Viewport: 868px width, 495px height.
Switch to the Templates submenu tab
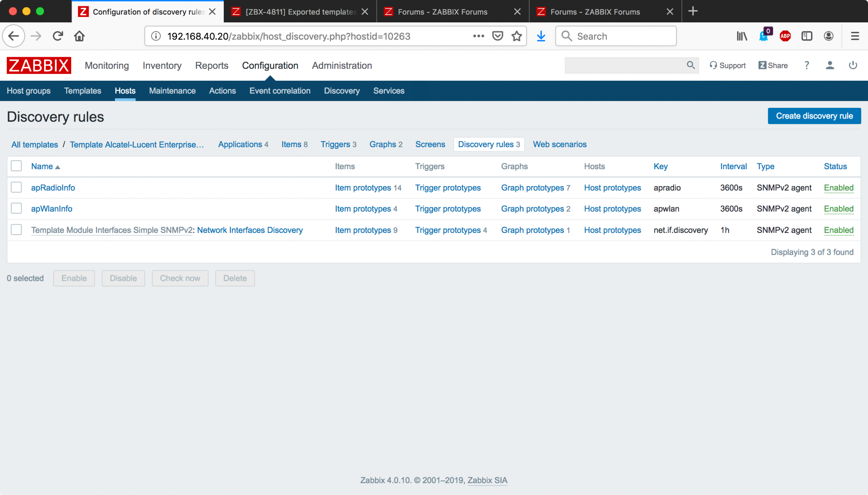pyautogui.click(x=83, y=91)
